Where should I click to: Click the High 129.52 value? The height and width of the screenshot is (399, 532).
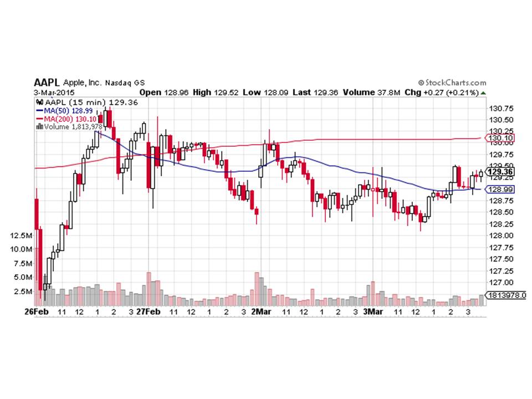(x=216, y=93)
